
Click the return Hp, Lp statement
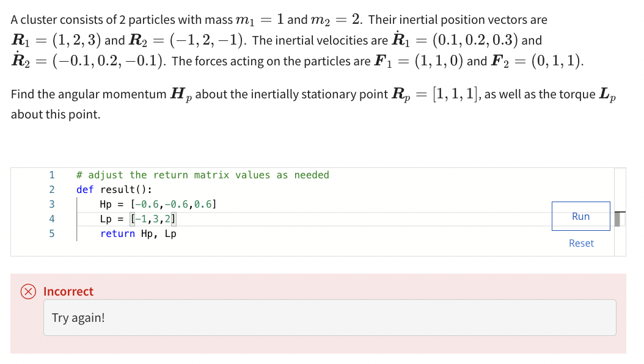pyautogui.click(x=137, y=233)
